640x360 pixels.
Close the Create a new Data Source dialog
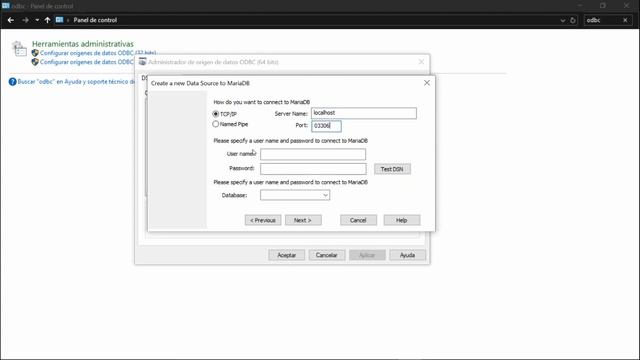[x=427, y=83]
